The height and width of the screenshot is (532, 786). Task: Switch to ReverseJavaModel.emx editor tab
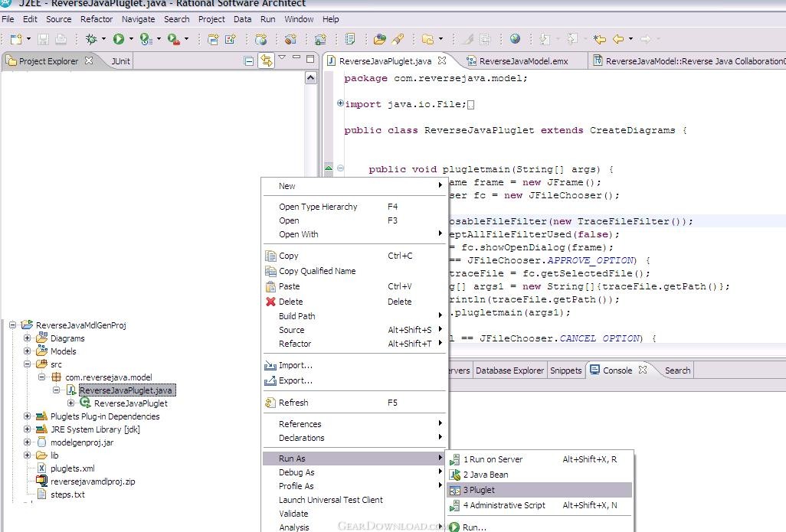(523, 61)
